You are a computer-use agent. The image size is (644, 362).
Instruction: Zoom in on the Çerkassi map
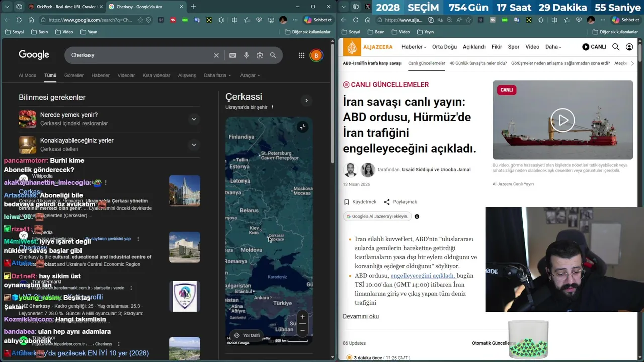point(302,317)
